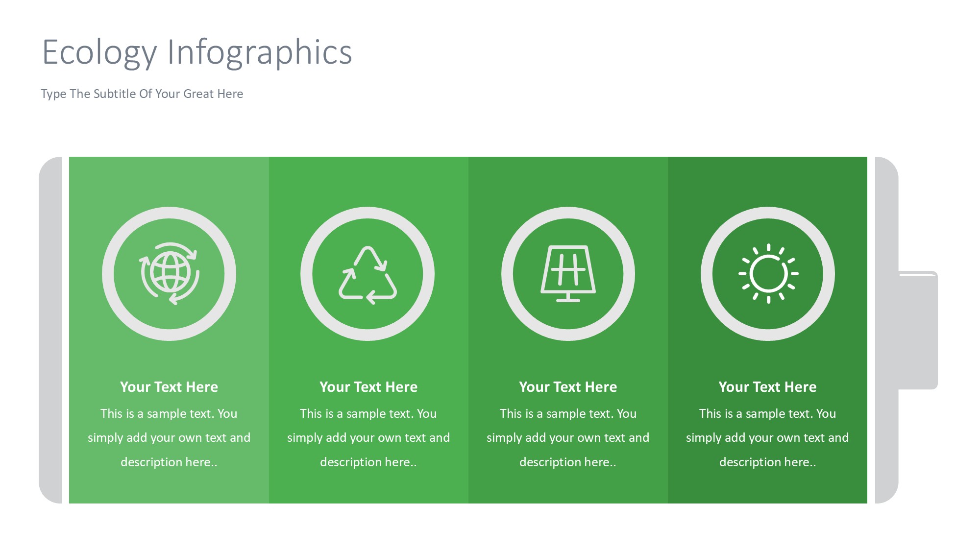Screen dimensions: 980x551
Task: Select the recycling triangle arrows icon
Action: point(367,274)
